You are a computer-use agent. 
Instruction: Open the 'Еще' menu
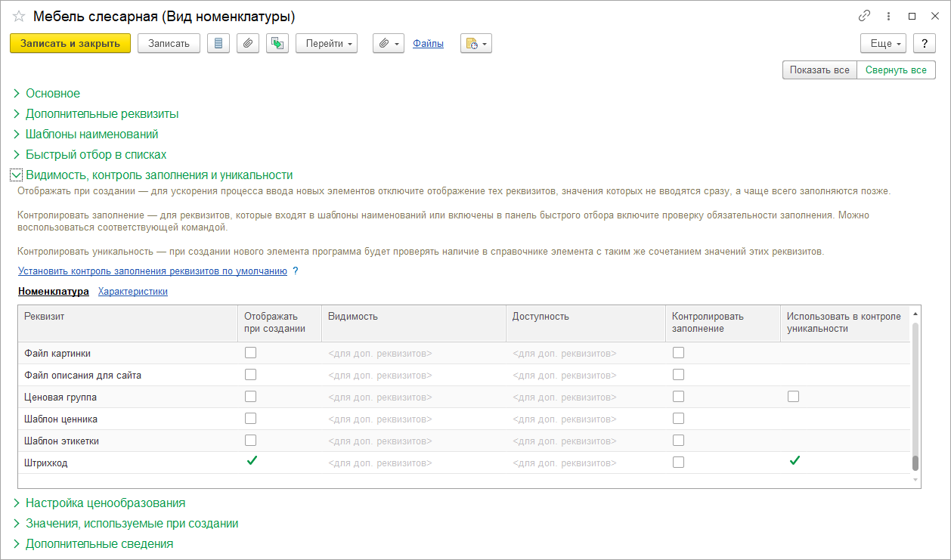pyautogui.click(x=884, y=44)
